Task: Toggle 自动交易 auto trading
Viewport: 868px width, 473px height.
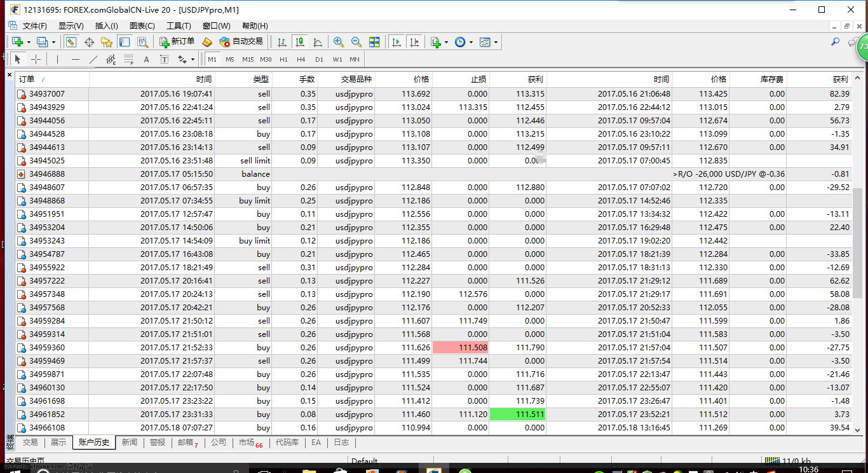Action: click(241, 42)
